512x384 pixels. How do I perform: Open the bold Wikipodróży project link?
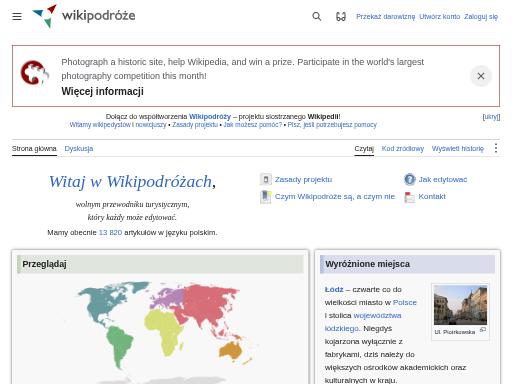coord(210,117)
